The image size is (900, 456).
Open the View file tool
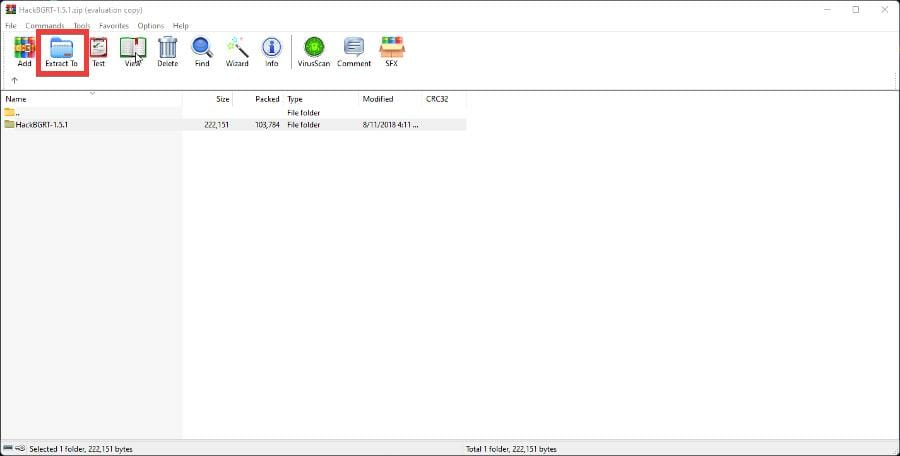133,47
